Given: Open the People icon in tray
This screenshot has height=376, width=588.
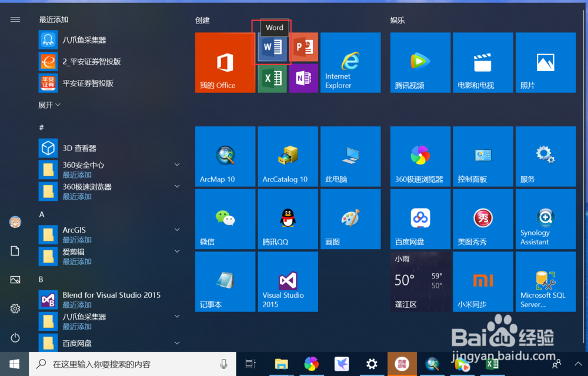Looking at the screenshot, I should [x=556, y=364].
